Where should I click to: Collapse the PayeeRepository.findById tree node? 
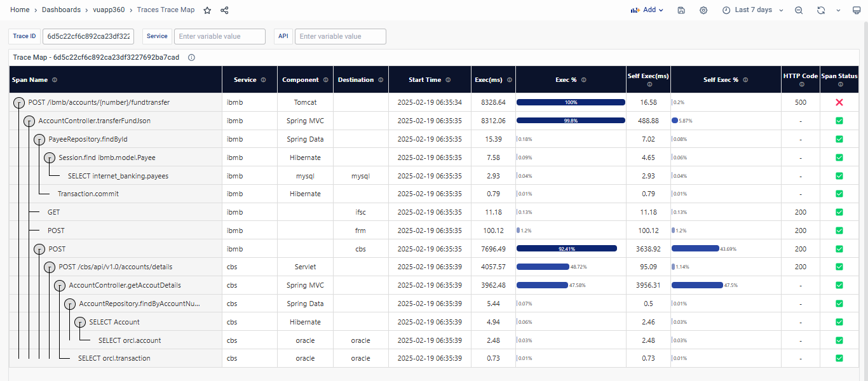(x=39, y=139)
